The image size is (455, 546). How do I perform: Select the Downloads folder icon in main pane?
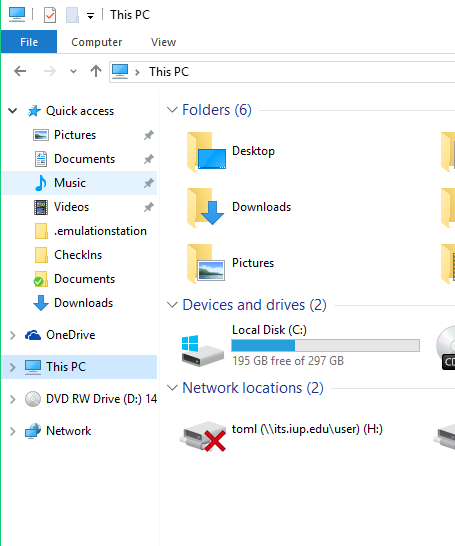coord(205,208)
